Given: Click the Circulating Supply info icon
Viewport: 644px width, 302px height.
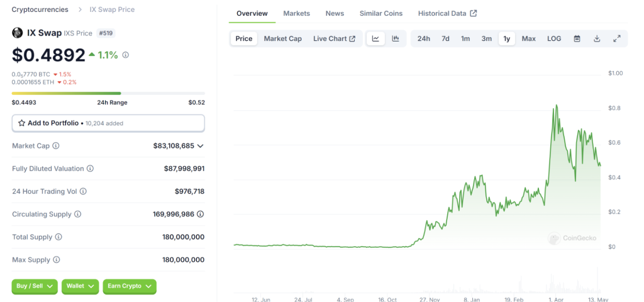Looking at the screenshot, I should (x=78, y=215).
